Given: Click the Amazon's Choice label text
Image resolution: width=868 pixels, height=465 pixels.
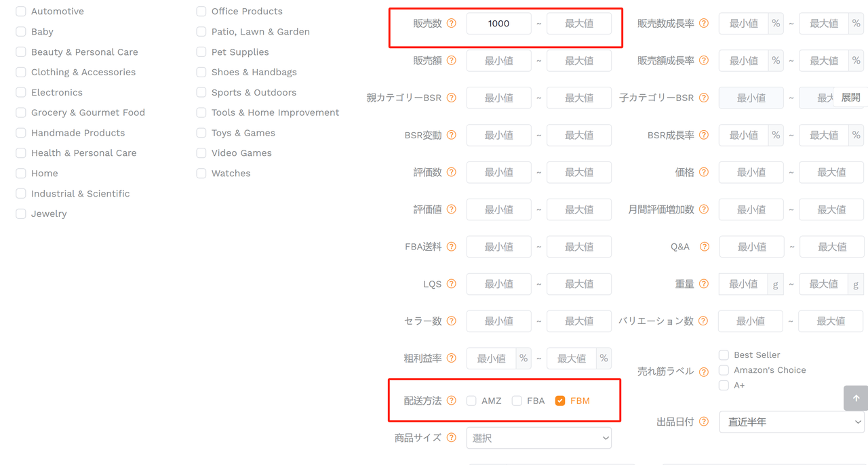Looking at the screenshot, I should click(x=770, y=370).
